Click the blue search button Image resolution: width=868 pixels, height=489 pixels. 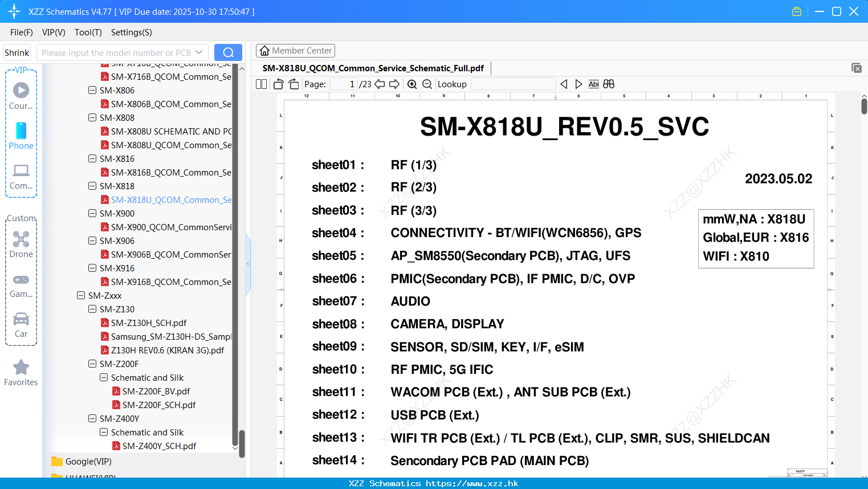coord(228,52)
